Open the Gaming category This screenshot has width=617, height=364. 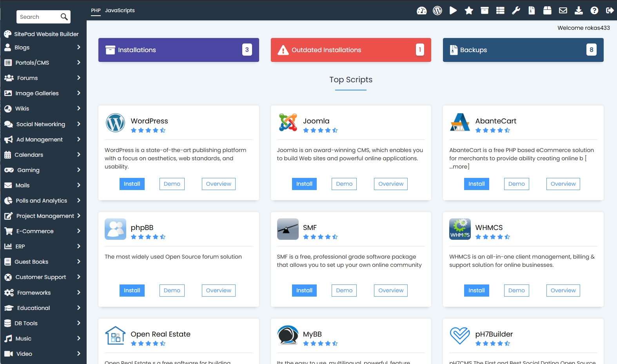coord(43,170)
